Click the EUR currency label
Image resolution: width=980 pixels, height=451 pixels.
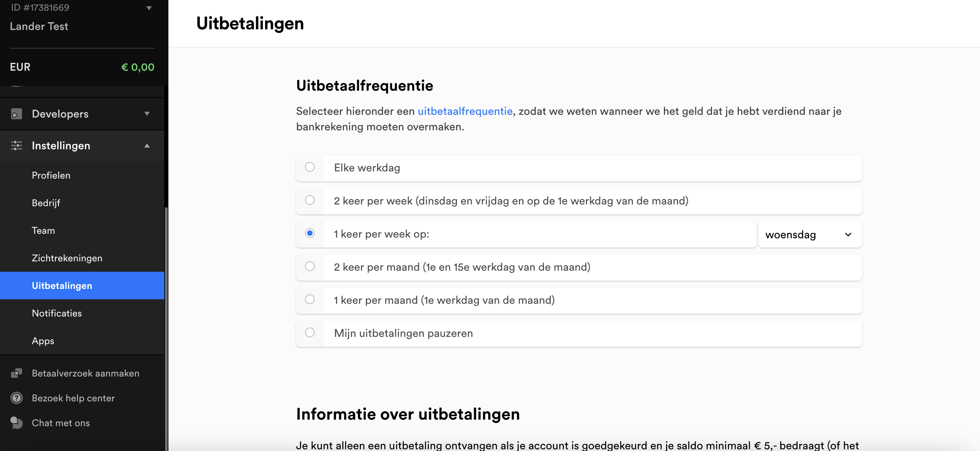point(20,67)
